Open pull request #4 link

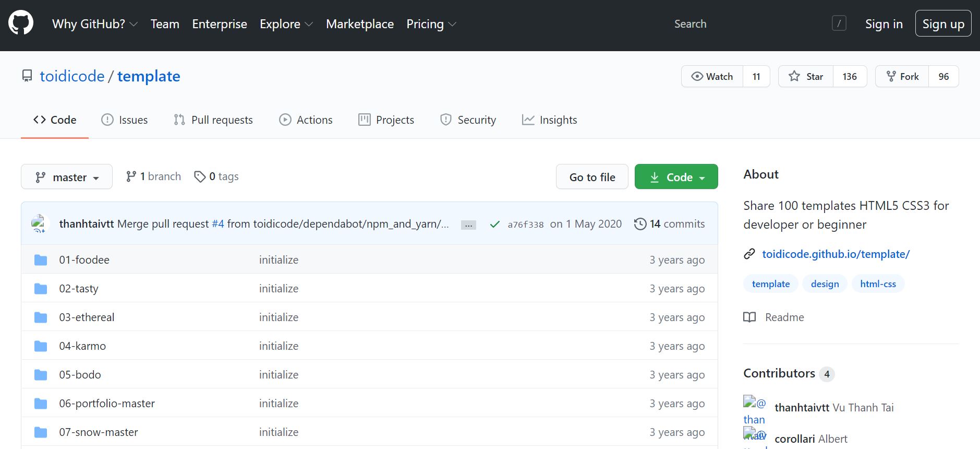pyautogui.click(x=218, y=224)
